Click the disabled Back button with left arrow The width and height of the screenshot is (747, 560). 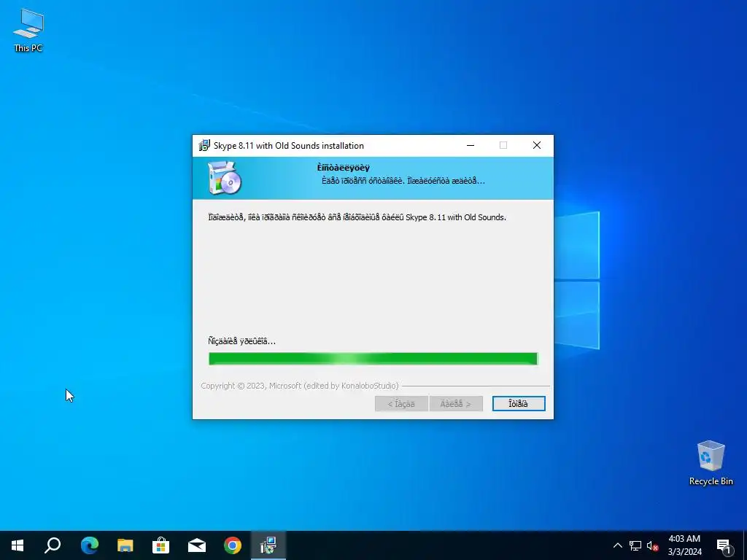401,403
